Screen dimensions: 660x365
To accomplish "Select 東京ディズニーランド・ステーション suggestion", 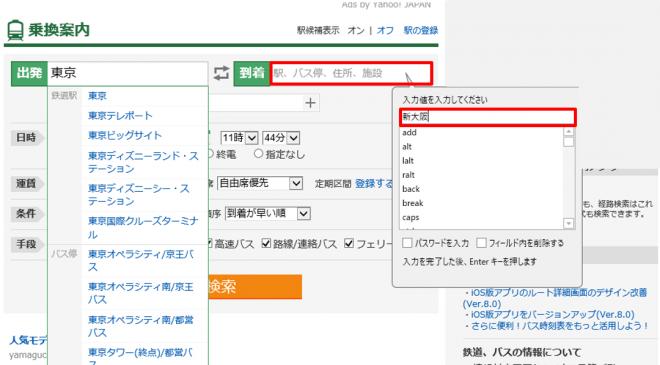I will coord(143,162).
